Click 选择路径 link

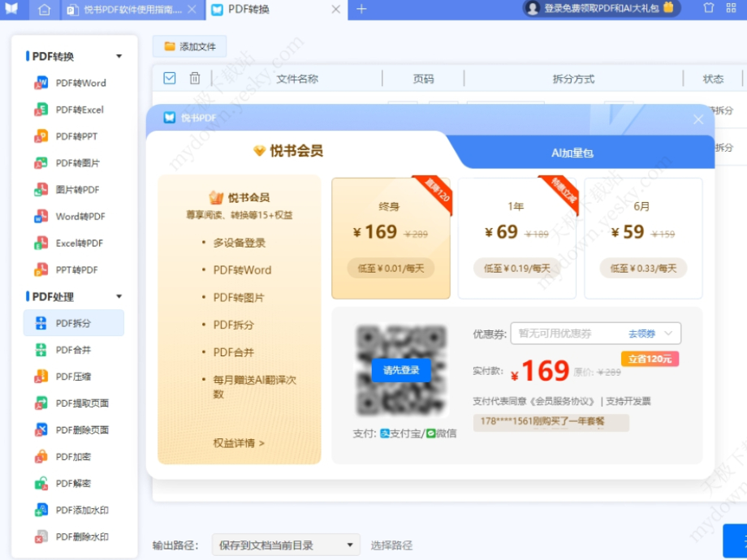point(391,545)
